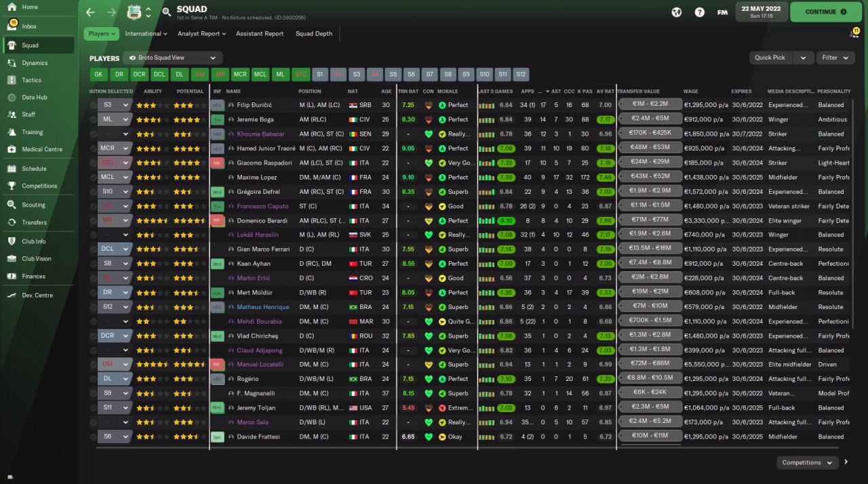Open Manuel Locatelli's player name
This screenshot has height=484, width=868.
point(260,365)
